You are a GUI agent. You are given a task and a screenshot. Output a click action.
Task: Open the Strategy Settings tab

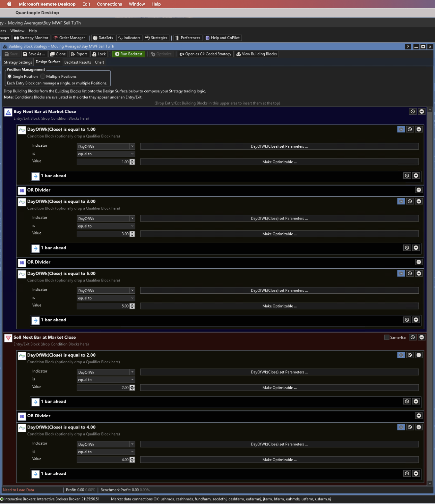18,62
